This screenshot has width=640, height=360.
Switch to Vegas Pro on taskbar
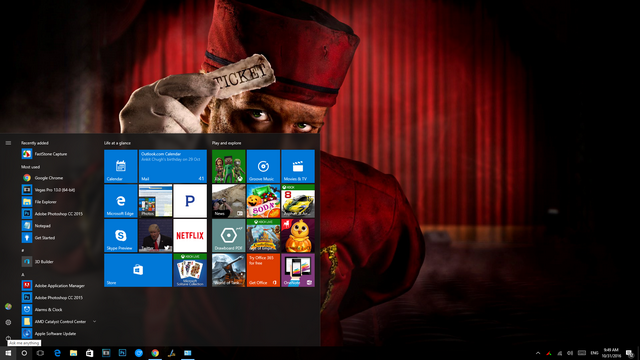click(106, 353)
